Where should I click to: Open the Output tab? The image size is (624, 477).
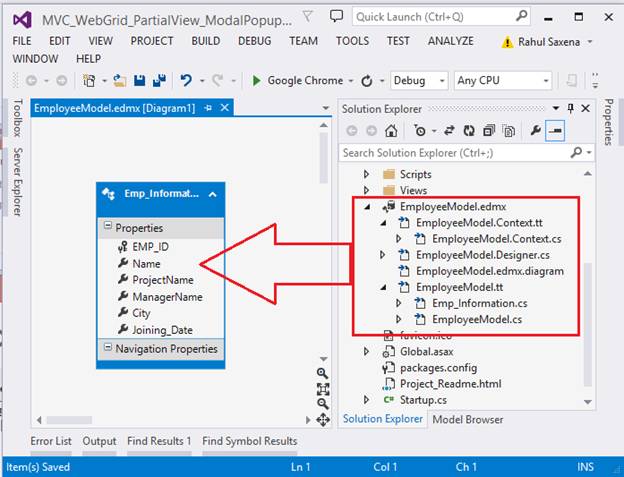coord(99,441)
